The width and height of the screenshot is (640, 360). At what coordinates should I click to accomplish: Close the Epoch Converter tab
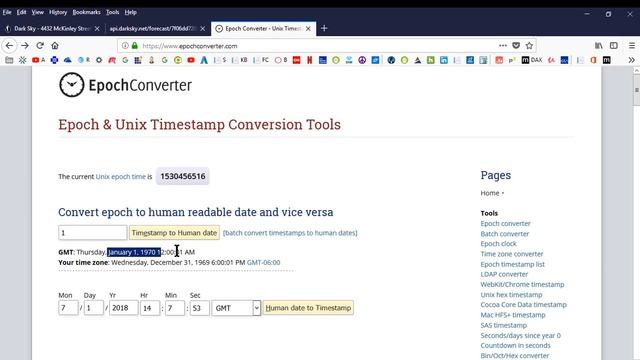click(308, 29)
